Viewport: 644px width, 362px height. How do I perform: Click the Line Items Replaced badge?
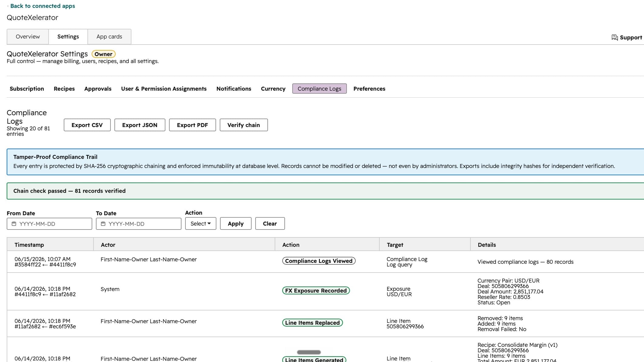click(x=312, y=323)
